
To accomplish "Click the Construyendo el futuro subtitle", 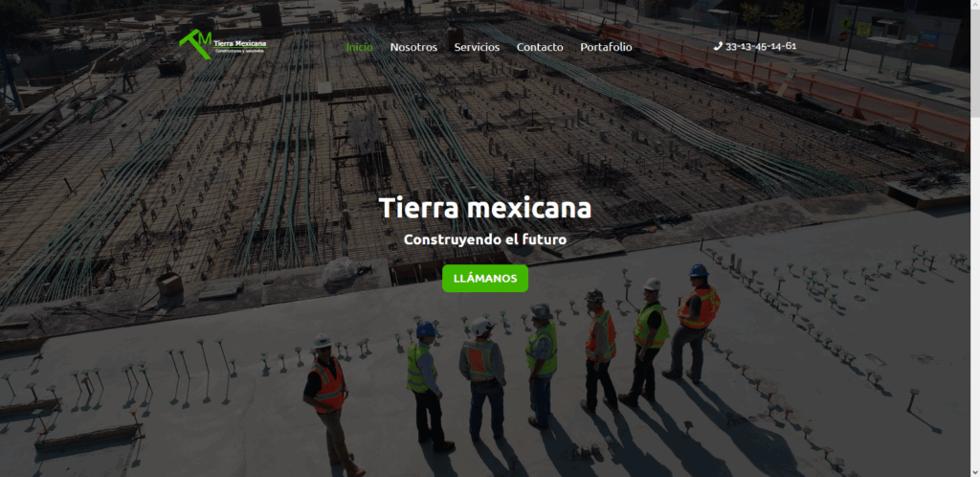I will 484,238.
